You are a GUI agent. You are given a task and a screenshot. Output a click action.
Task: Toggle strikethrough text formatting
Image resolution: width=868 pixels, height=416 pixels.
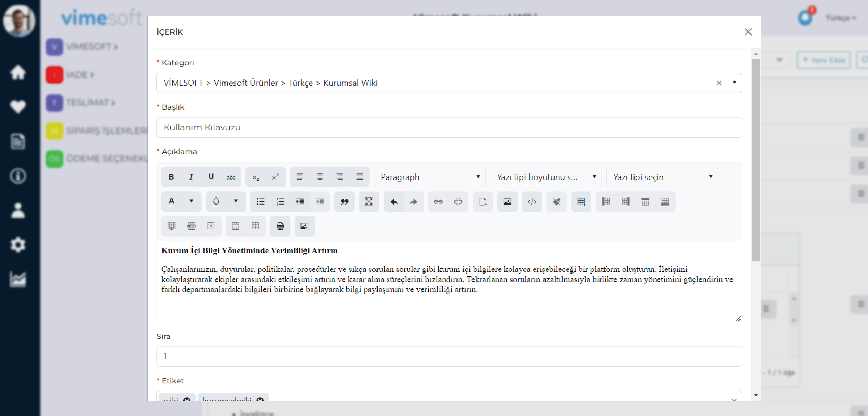[x=230, y=177]
